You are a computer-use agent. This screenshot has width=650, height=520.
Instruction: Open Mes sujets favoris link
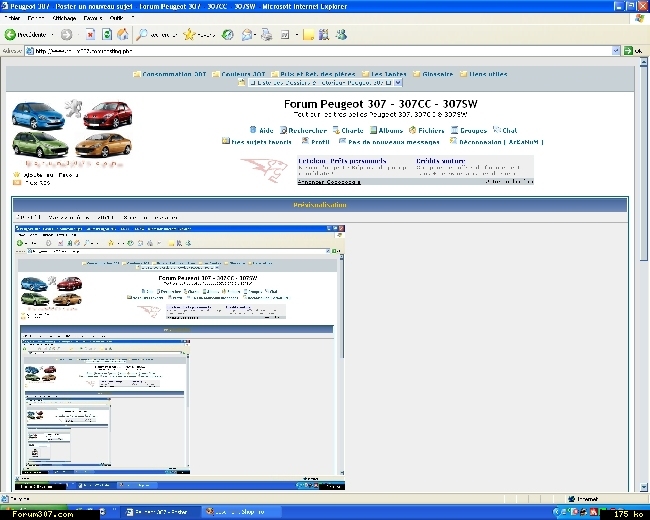tap(261, 142)
